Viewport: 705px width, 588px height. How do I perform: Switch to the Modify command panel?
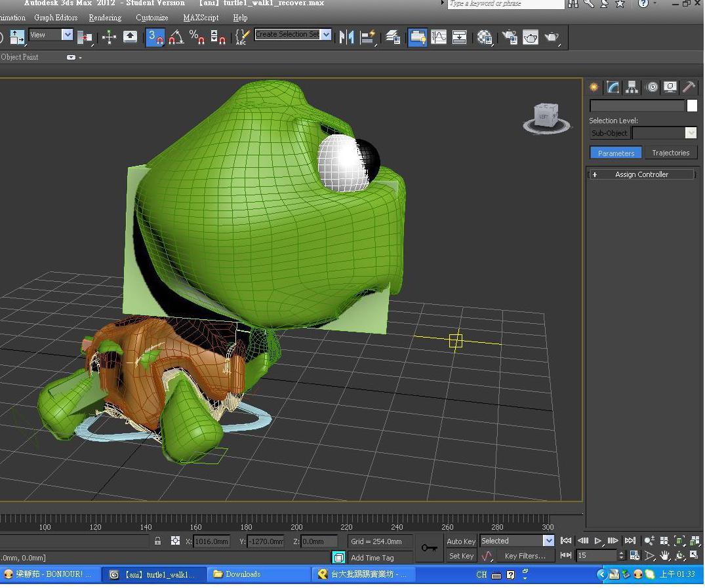click(x=613, y=87)
